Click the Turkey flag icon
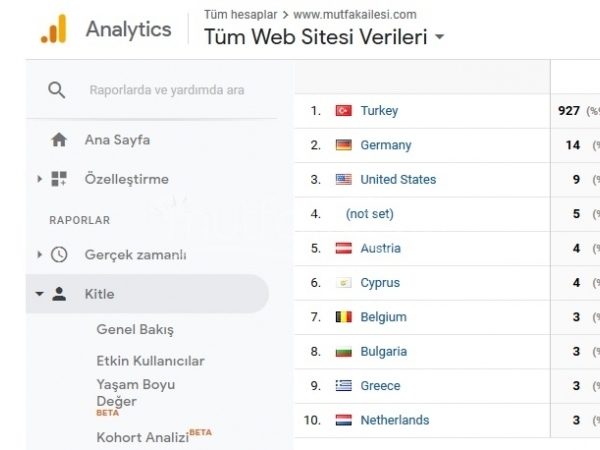The width and height of the screenshot is (600, 450). [x=344, y=111]
